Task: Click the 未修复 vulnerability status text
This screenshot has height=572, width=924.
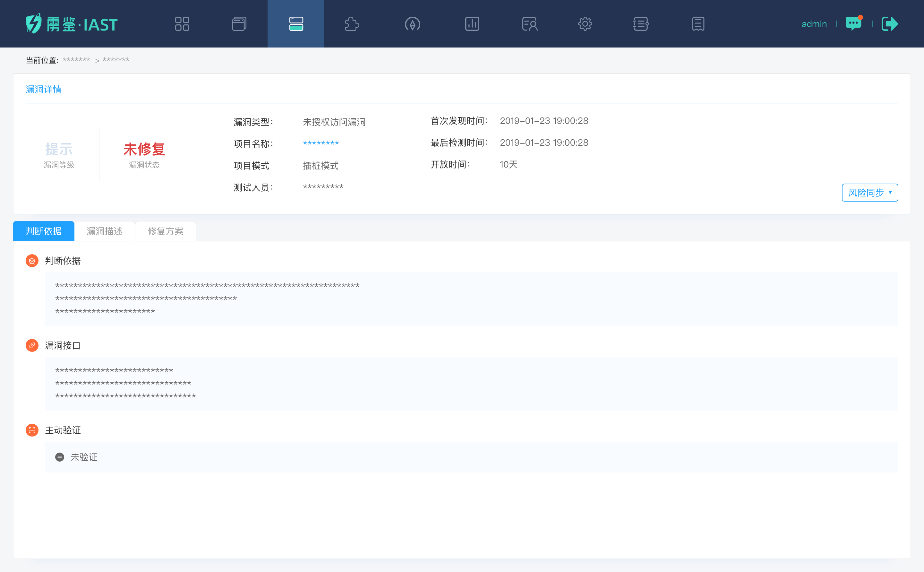Action: click(x=144, y=149)
